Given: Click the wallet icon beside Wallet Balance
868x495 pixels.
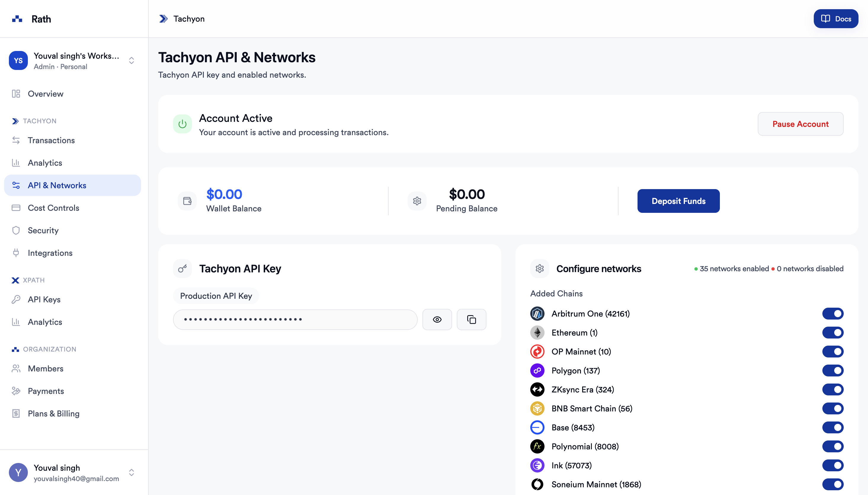Looking at the screenshot, I should click(187, 201).
